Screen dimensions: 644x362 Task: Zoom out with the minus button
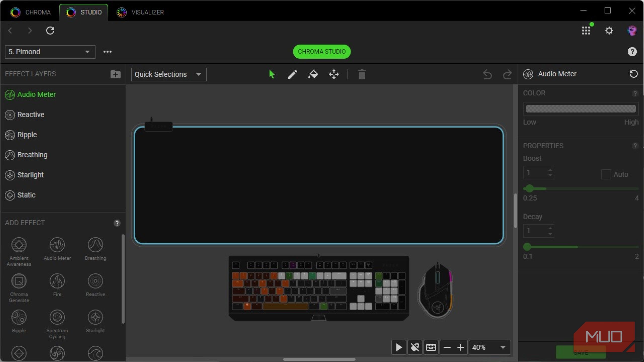[x=447, y=347]
